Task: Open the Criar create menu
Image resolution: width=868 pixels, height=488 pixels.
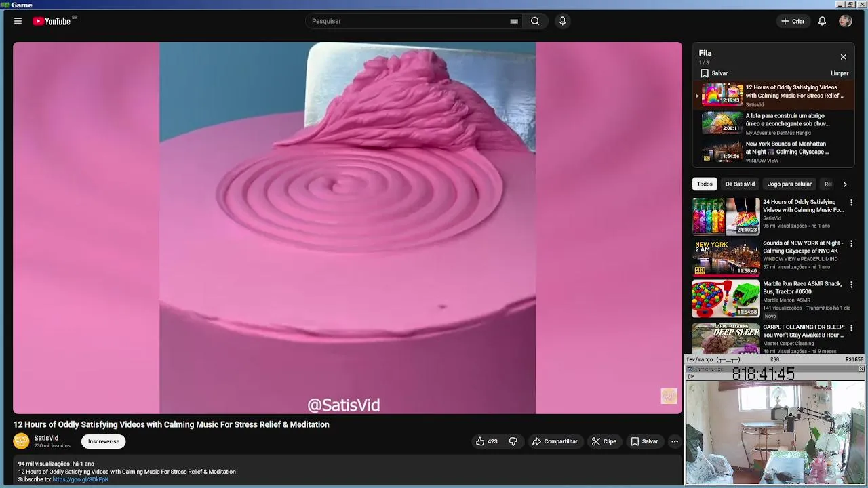Action: pos(793,21)
